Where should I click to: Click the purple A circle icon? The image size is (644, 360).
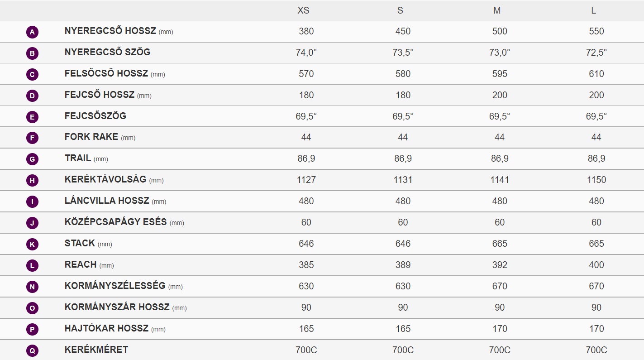point(32,32)
